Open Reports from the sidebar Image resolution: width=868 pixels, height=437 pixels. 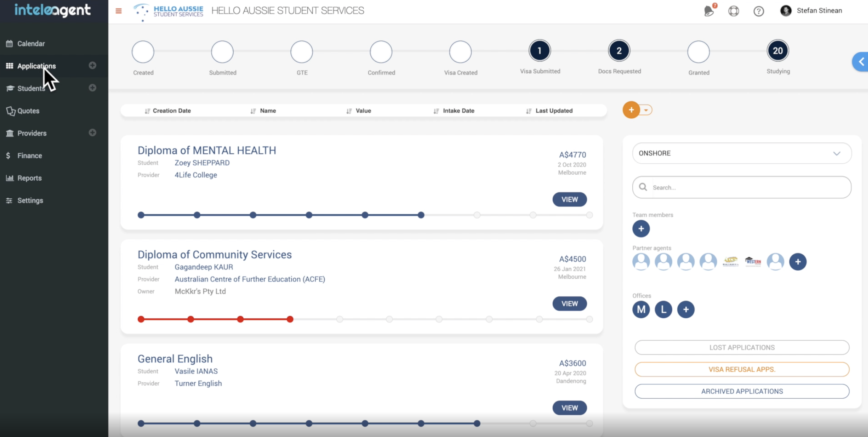pyautogui.click(x=29, y=178)
